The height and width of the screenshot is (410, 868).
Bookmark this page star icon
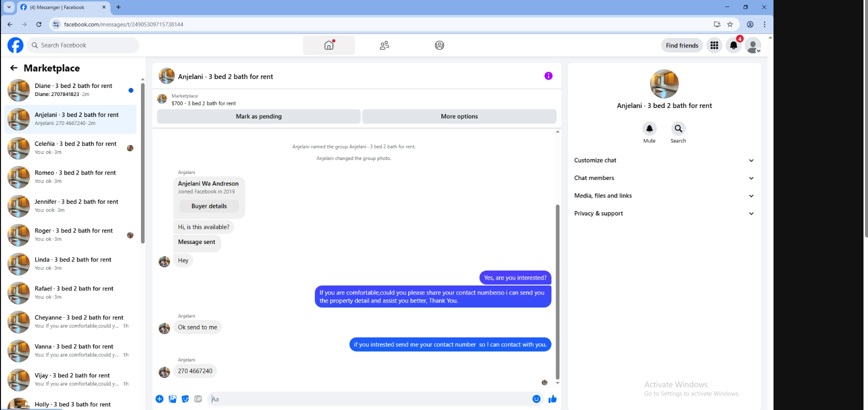coord(730,24)
